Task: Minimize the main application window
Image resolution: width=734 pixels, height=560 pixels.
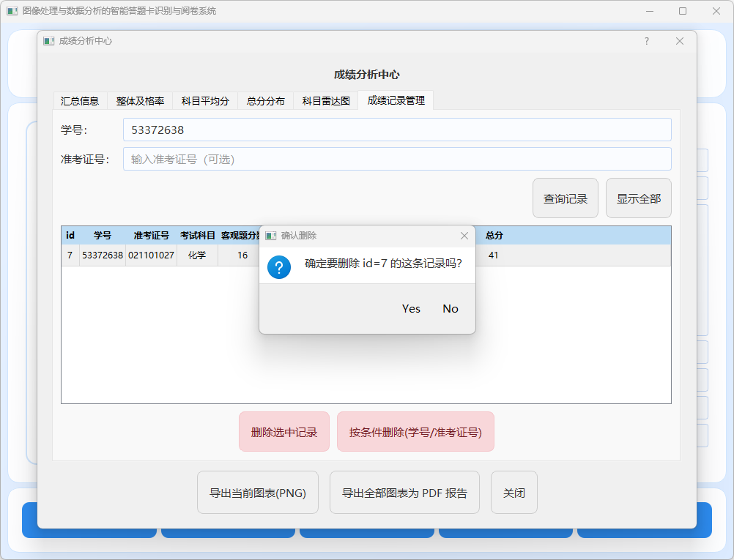Action: [649, 11]
